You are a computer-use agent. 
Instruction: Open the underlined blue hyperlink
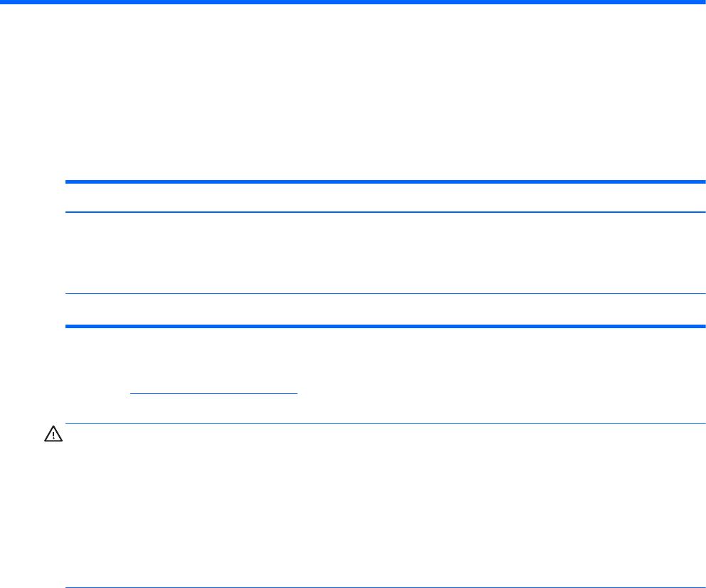[213, 392]
